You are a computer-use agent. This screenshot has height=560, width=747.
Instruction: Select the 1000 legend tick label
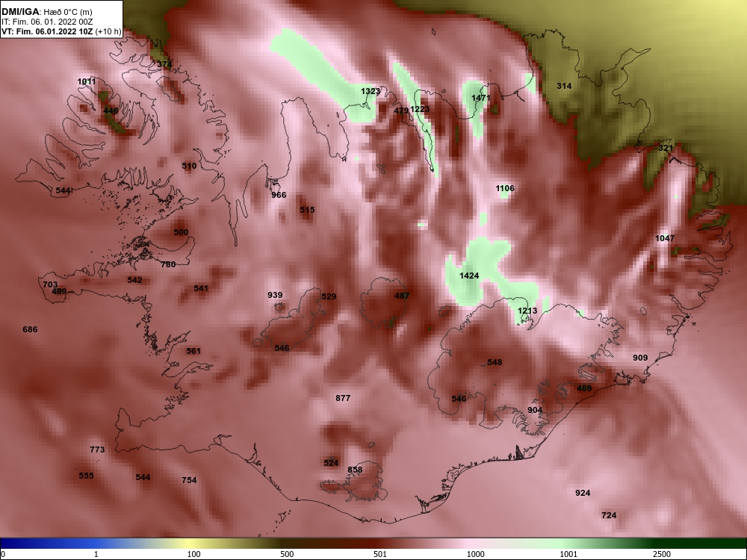pos(475,554)
